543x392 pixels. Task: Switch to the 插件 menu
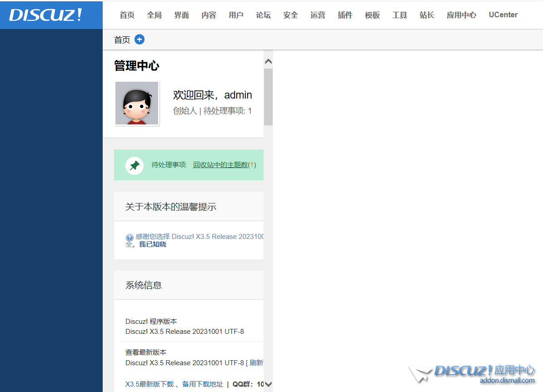[x=345, y=15]
